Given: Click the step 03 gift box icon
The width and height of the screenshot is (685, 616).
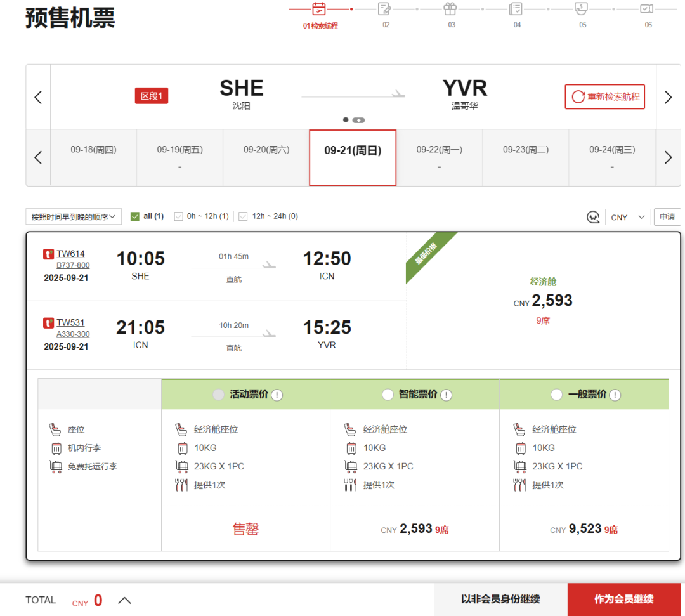Looking at the screenshot, I should click(450, 9).
